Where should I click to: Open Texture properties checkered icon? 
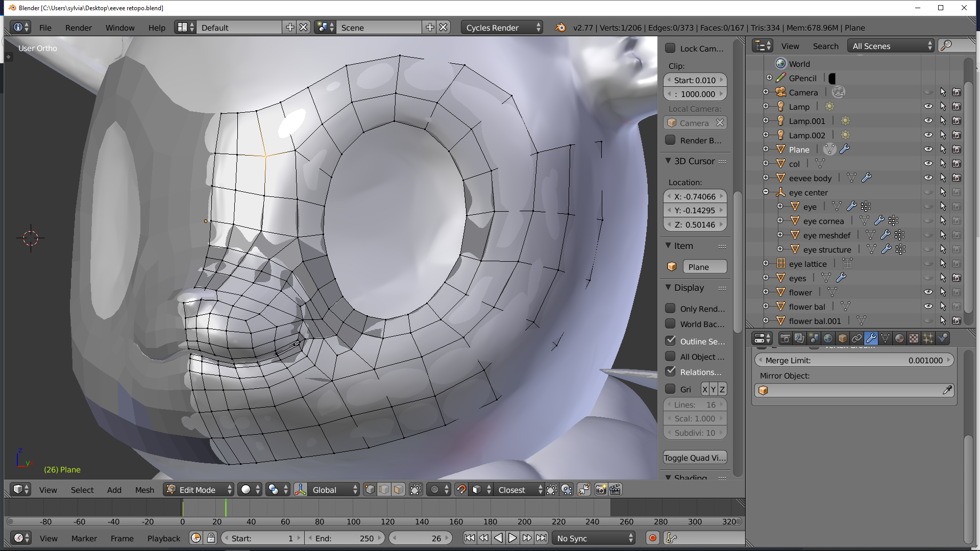(914, 338)
